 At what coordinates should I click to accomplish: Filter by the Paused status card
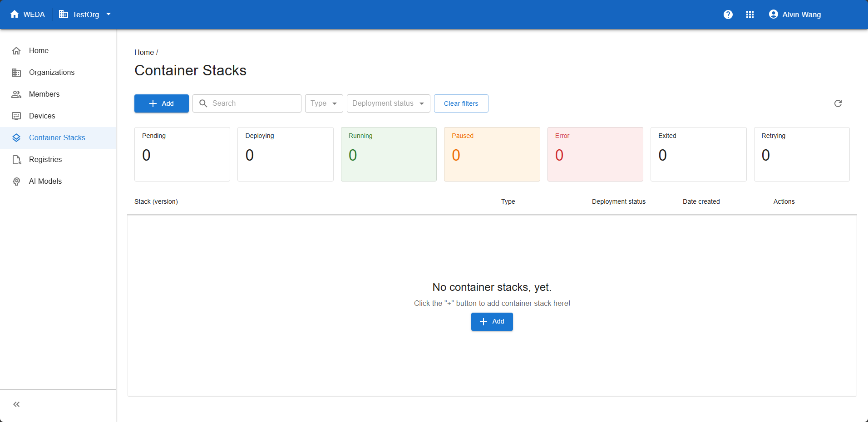coord(492,154)
